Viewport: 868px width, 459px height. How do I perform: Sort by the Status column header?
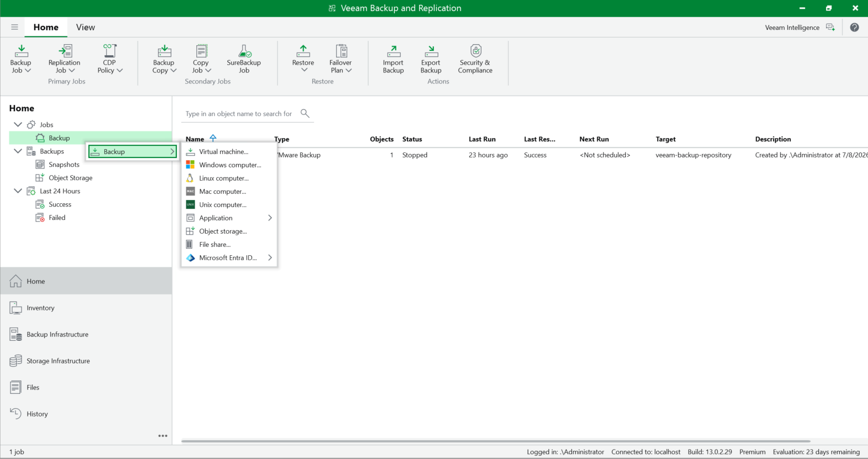tap(412, 139)
